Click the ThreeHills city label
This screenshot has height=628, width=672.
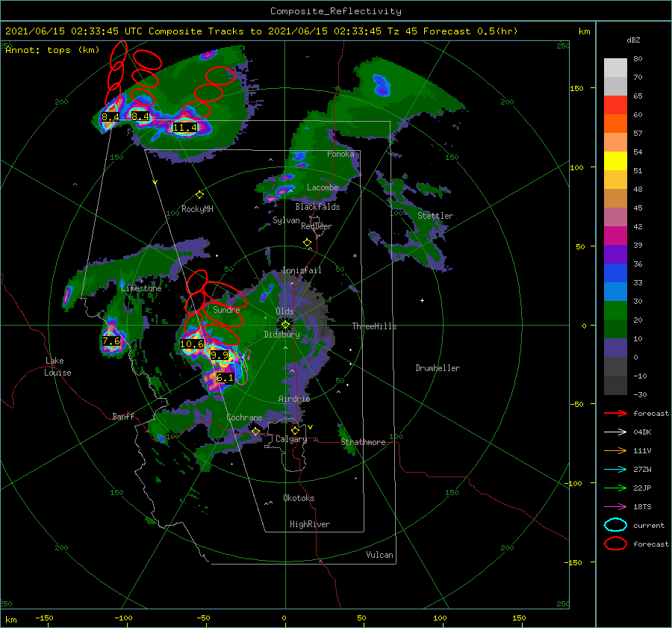[x=375, y=326]
